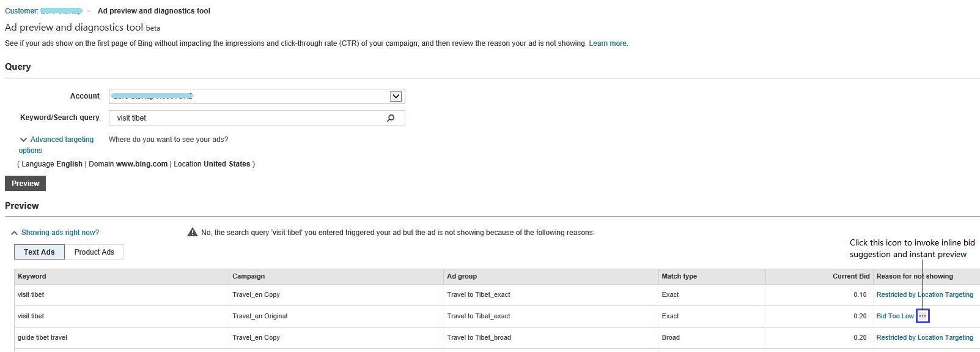980x352 pixels.
Task: Click the Match type column header
Action: coord(679,276)
